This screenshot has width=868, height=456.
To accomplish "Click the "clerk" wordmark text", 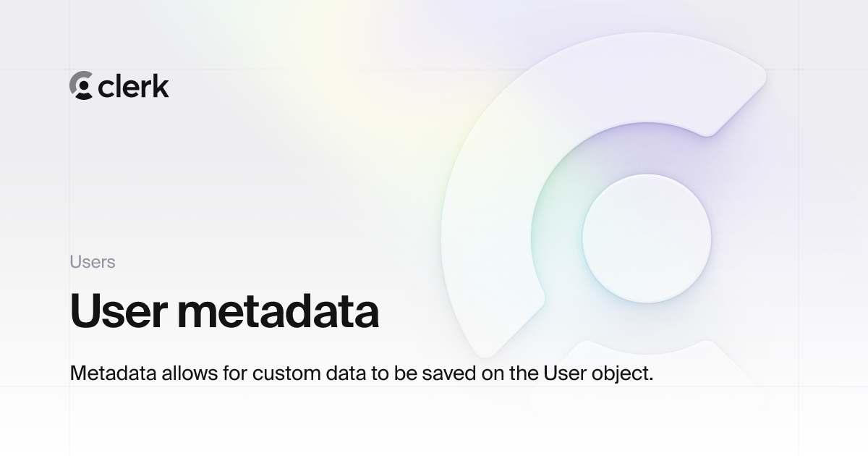I will [133, 86].
